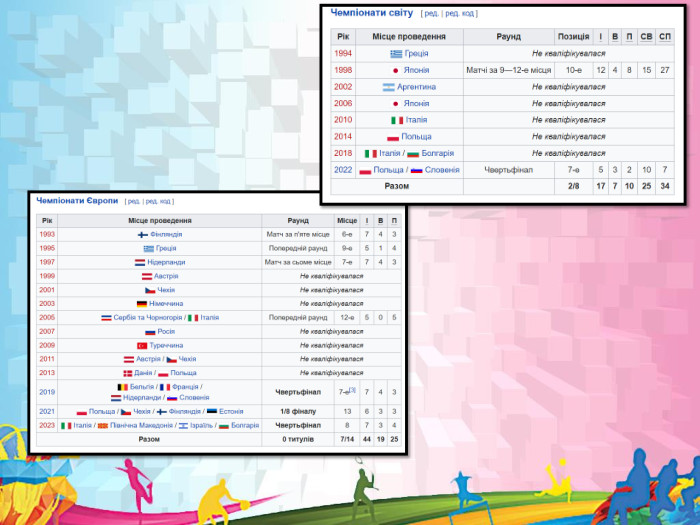The image size is (700, 525).
Task: Click the Russia flag in the 2007 row
Action: (150, 331)
